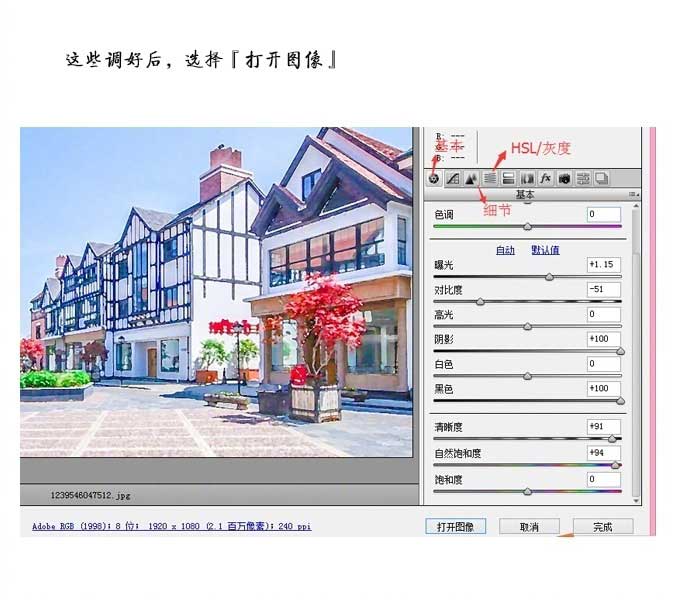Viewport: 680px width, 600px height.
Task: Click the house preview image
Action: [216, 292]
